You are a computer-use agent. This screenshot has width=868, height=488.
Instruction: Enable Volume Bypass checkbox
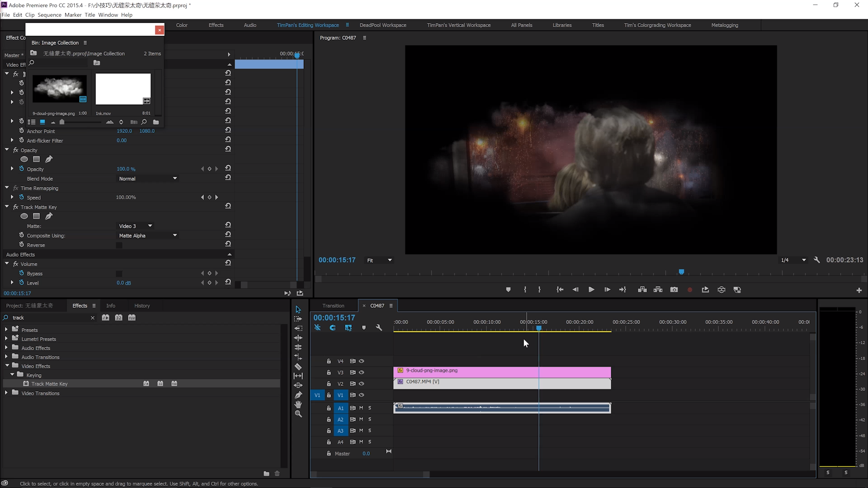click(x=119, y=274)
